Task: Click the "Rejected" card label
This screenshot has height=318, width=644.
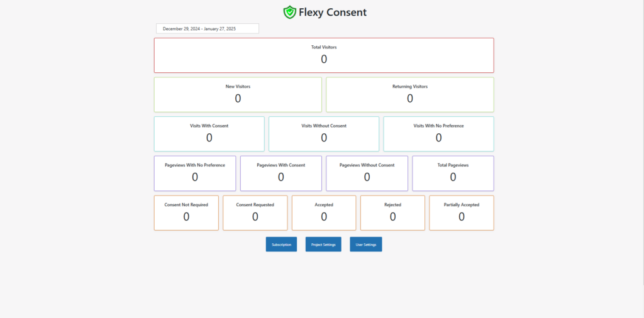Action: click(392, 205)
